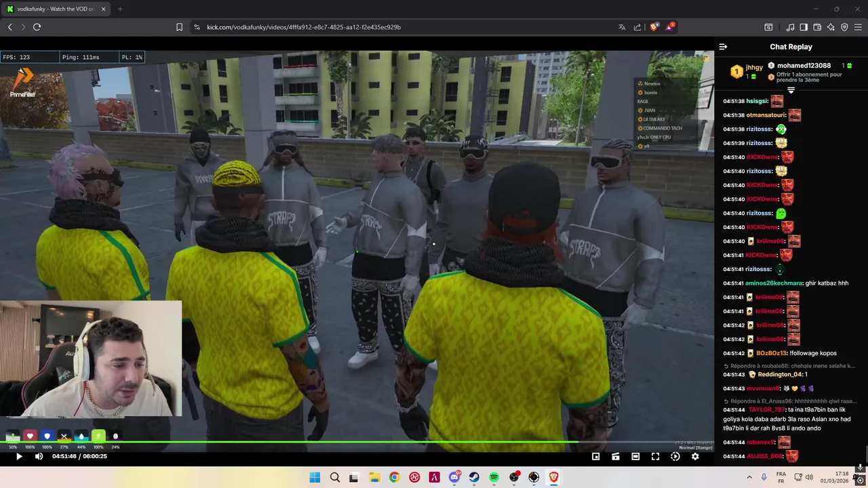Click 'Offrir 1 abonnement' leaderboard text

810,77
